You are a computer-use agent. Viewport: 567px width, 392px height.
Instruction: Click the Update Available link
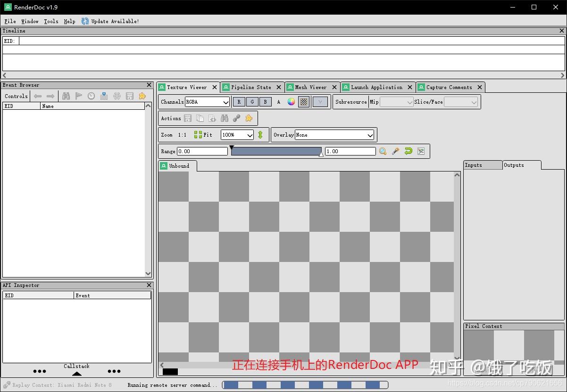coord(114,21)
